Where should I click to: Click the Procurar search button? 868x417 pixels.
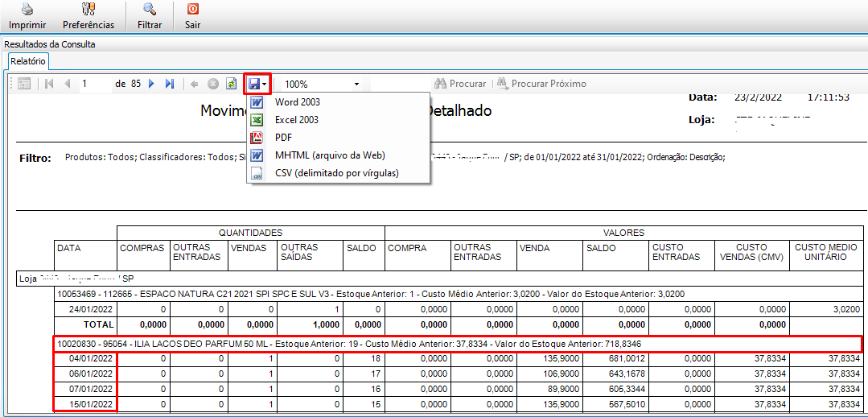(460, 85)
